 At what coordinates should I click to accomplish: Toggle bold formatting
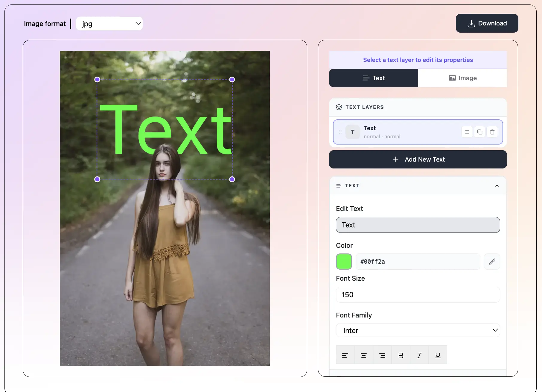[401, 355]
